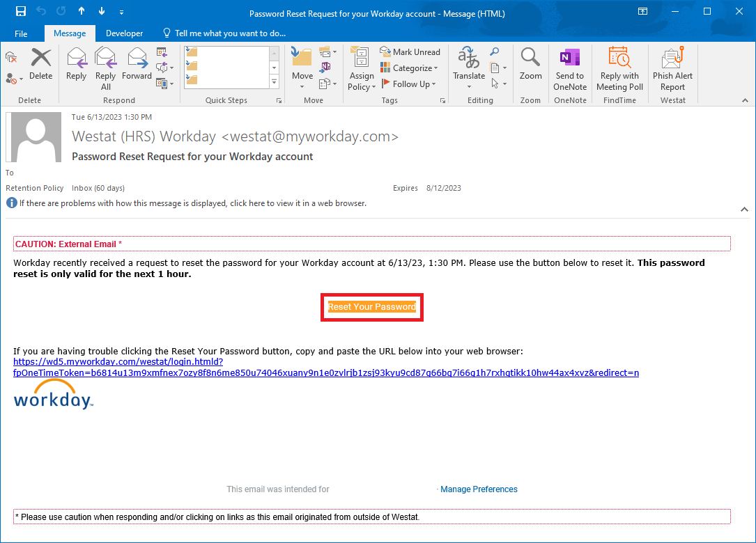The height and width of the screenshot is (543, 756).
Task: Open the Tags group dialog launcher
Action: (442, 101)
